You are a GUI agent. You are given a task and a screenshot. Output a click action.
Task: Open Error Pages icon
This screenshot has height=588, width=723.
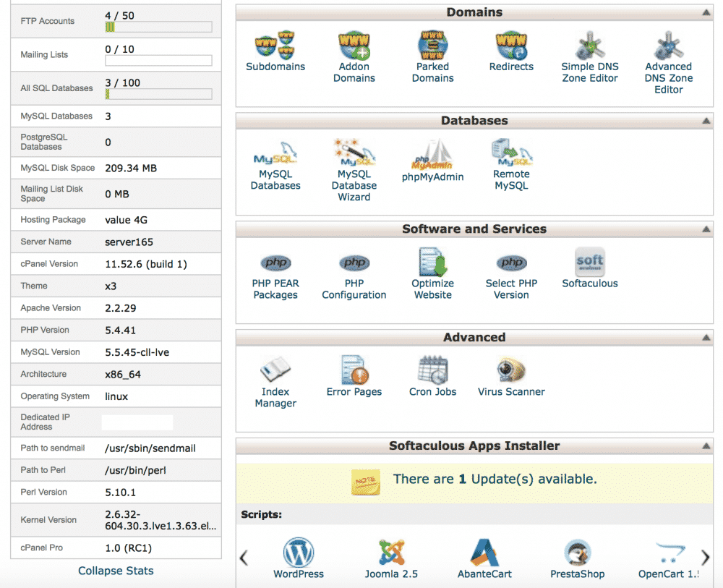pos(354,370)
